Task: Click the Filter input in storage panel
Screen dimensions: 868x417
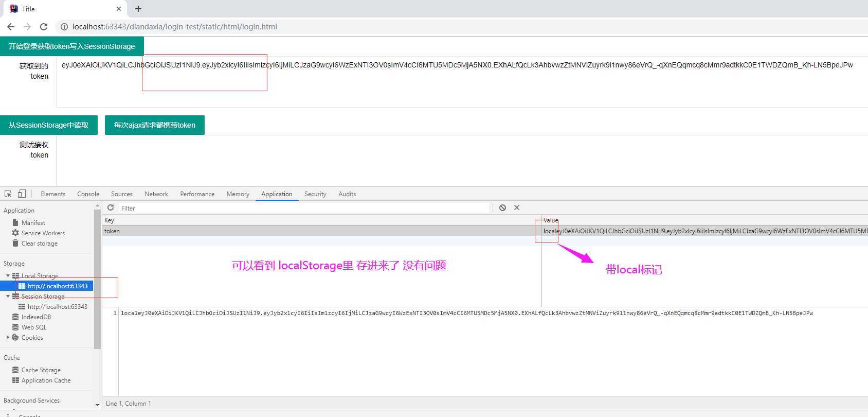Action: point(304,208)
